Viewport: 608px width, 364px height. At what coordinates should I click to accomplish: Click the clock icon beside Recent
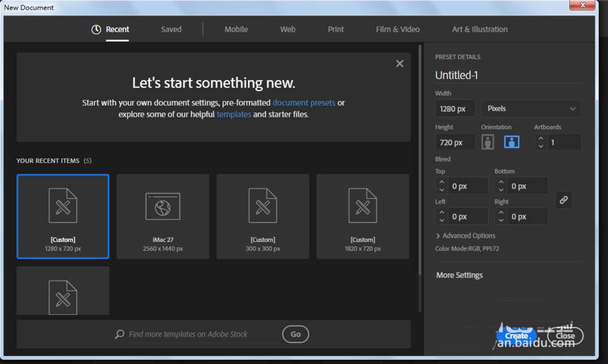click(x=96, y=29)
